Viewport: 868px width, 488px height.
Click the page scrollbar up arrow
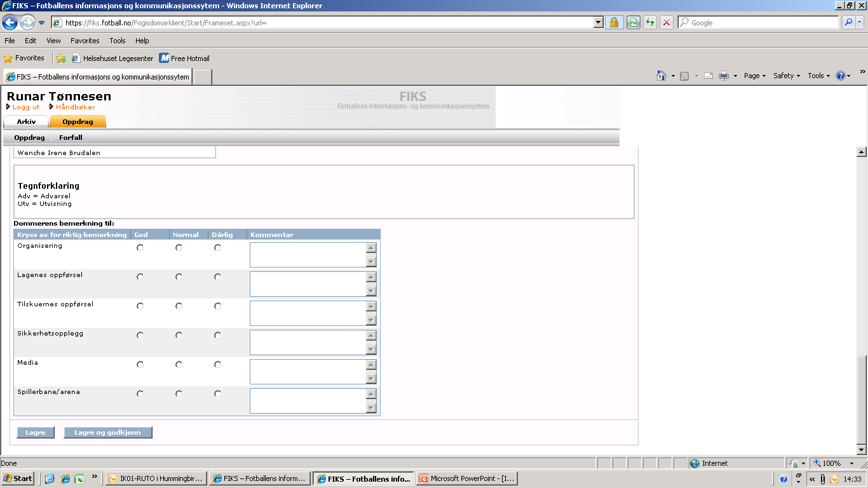click(862, 152)
